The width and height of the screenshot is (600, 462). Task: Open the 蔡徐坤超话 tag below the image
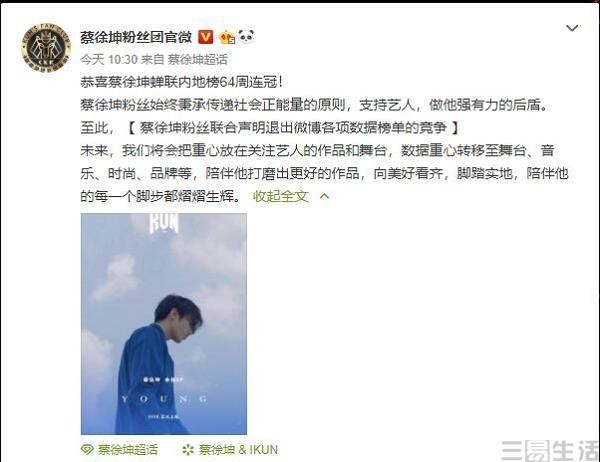127,450
